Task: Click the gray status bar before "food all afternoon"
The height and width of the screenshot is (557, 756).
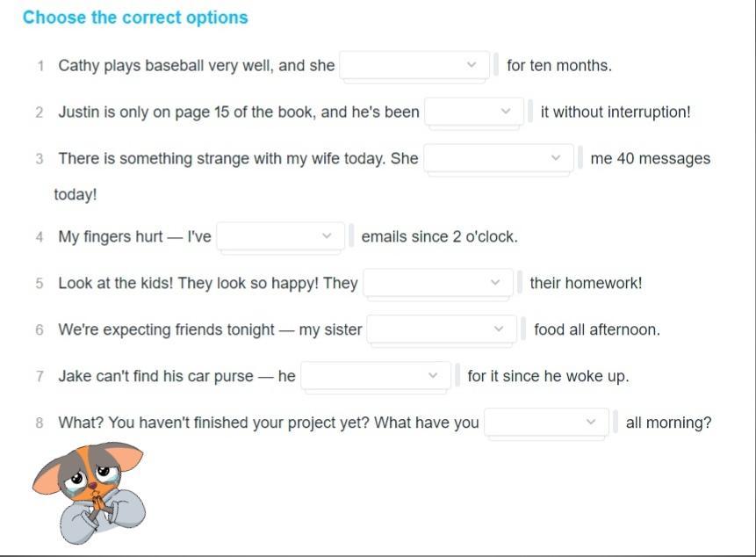Action: click(523, 329)
